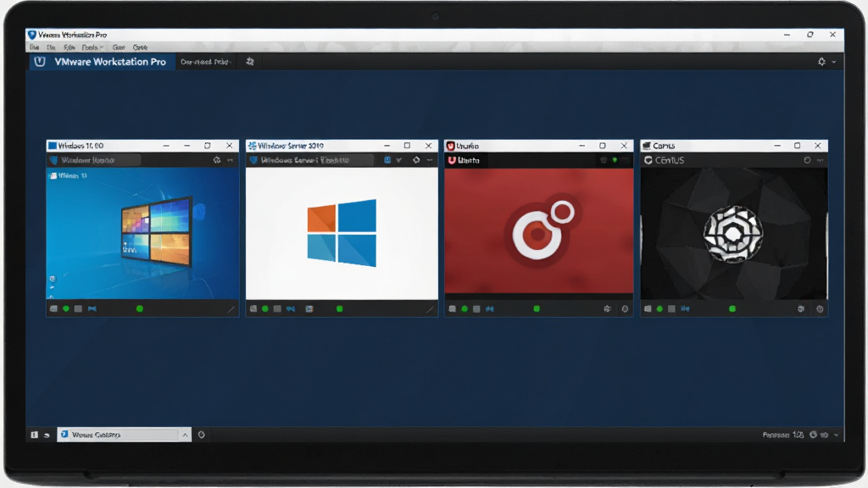Toggle the green dot beside the Windows Server disk icon
This screenshot has height=488, width=868.
(265, 308)
